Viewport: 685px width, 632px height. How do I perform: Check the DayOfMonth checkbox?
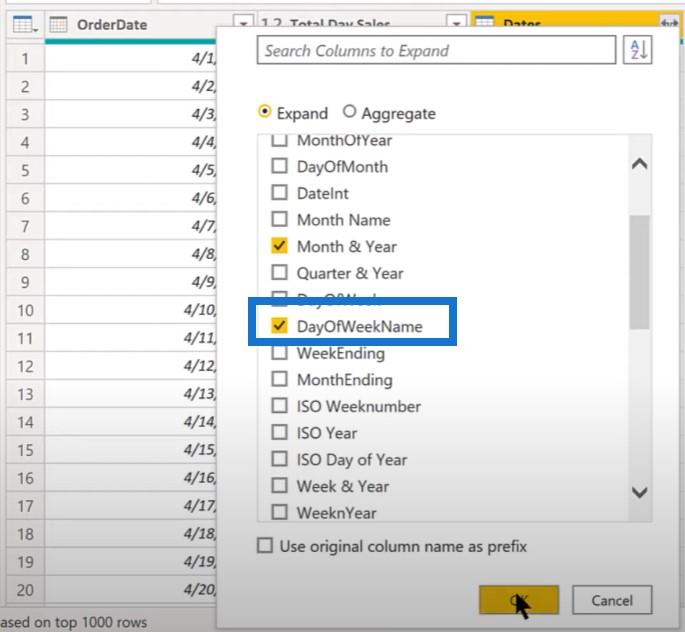click(280, 166)
